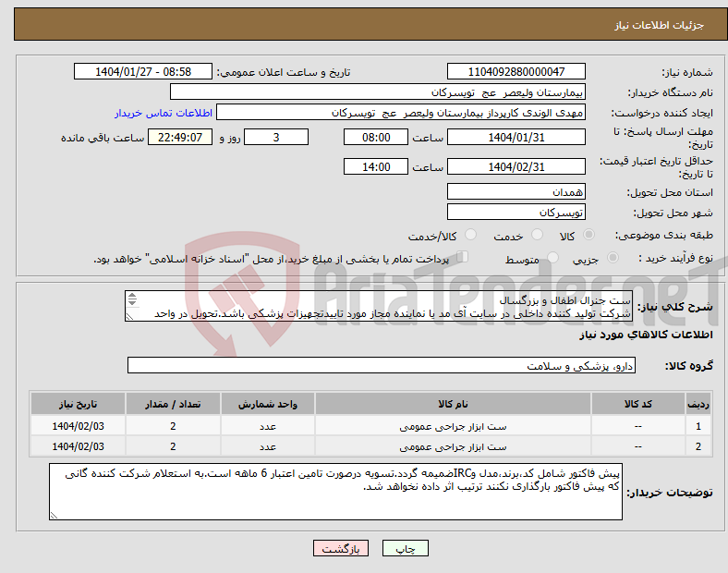Click buyer name field بیمارستان ولیعصر عج تویسرکان
Viewport: 728px width, 573px height.
point(378,91)
